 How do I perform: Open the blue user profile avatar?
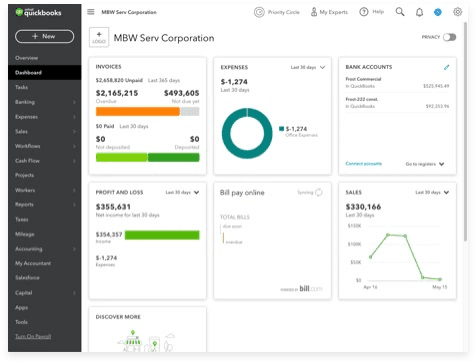coord(438,12)
